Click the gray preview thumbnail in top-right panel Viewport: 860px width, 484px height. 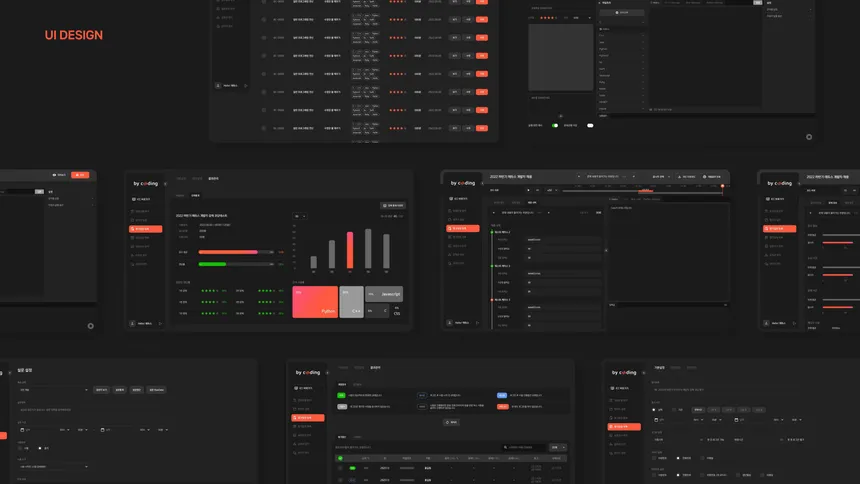(x=561, y=57)
